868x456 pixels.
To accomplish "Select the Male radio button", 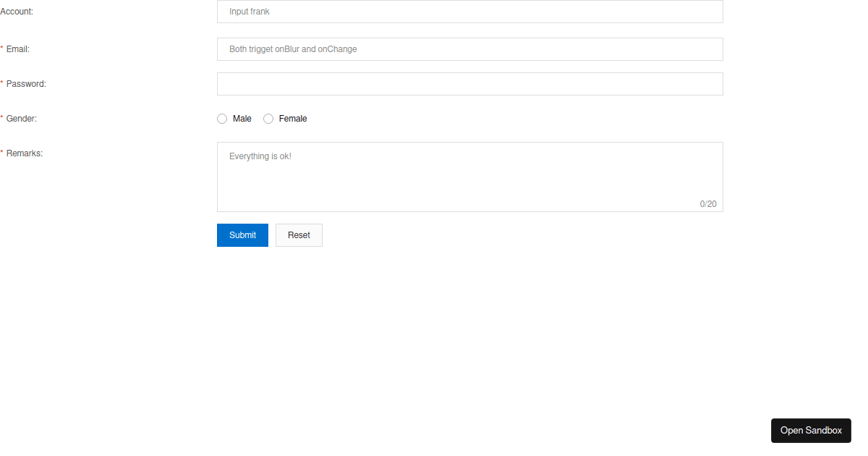I will pyautogui.click(x=222, y=118).
